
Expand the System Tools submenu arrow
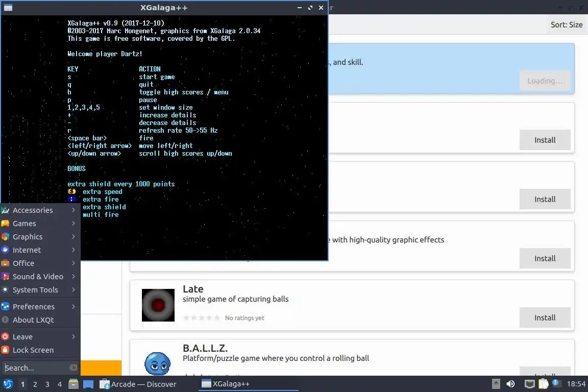[x=73, y=289]
